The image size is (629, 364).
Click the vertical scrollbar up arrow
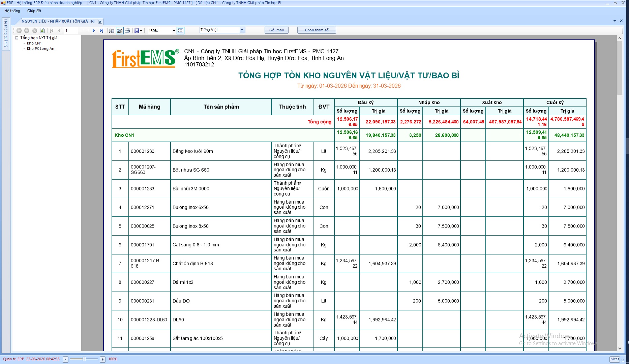coord(620,38)
